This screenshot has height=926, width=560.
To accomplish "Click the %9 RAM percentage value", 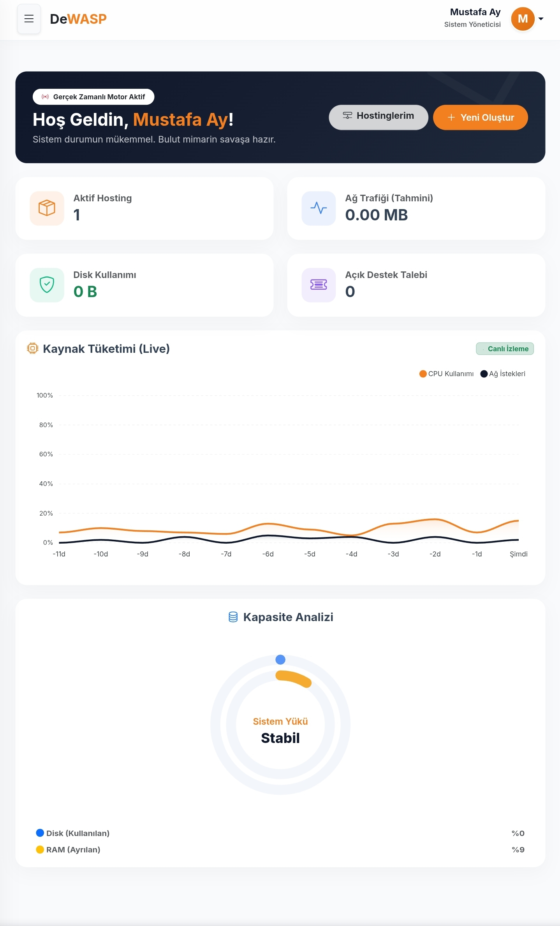I will [x=518, y=850].
